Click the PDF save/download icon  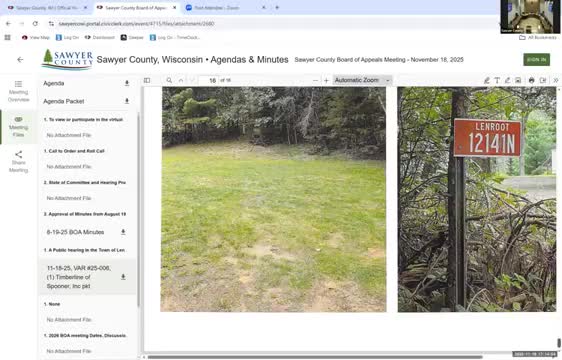point(543,80)
